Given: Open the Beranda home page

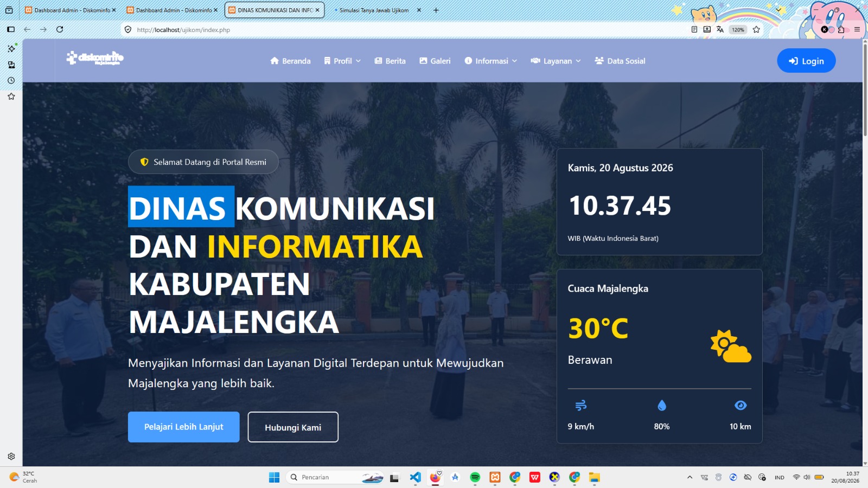Looking at the screenshot, I should (290, 61).
